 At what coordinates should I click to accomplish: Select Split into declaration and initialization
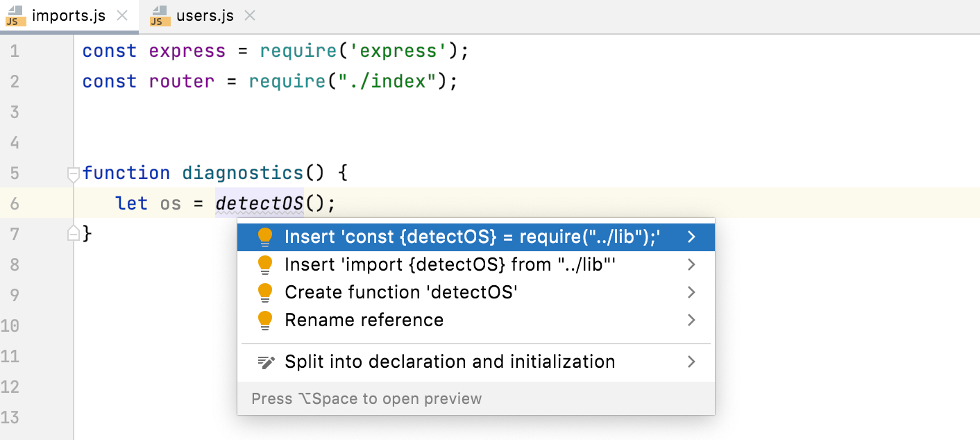coord(449,362)
